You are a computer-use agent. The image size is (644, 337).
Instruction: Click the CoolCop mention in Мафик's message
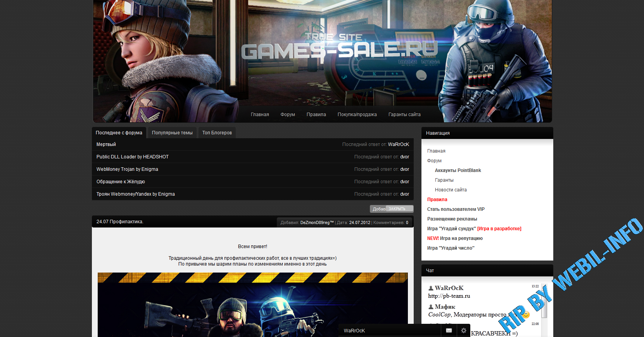coord(439,314)
